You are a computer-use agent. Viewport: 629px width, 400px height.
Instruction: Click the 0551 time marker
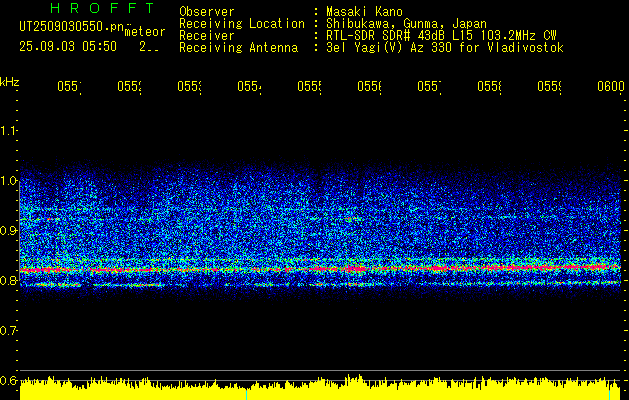(69, 86)
